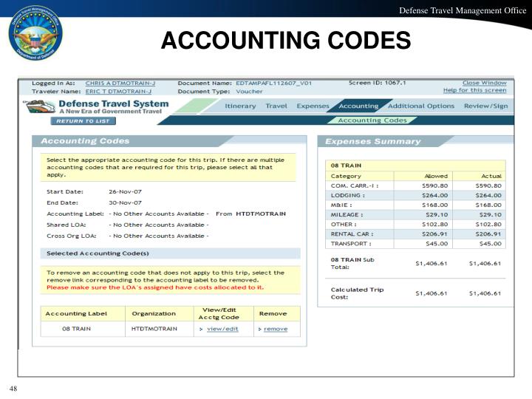The height and width of the screenshot is (399, 532).
Task: Click the Close Window link
Action: pos(484,83)
